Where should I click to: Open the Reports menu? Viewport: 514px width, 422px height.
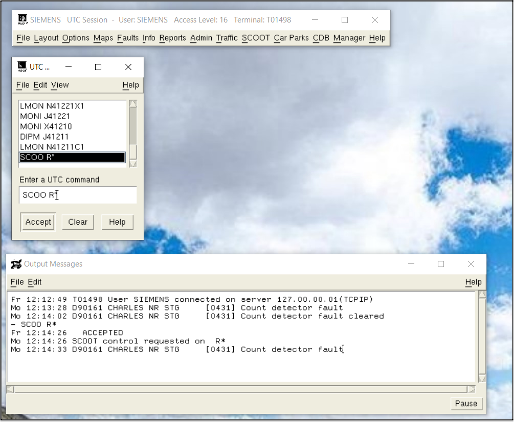coord(172,38)
